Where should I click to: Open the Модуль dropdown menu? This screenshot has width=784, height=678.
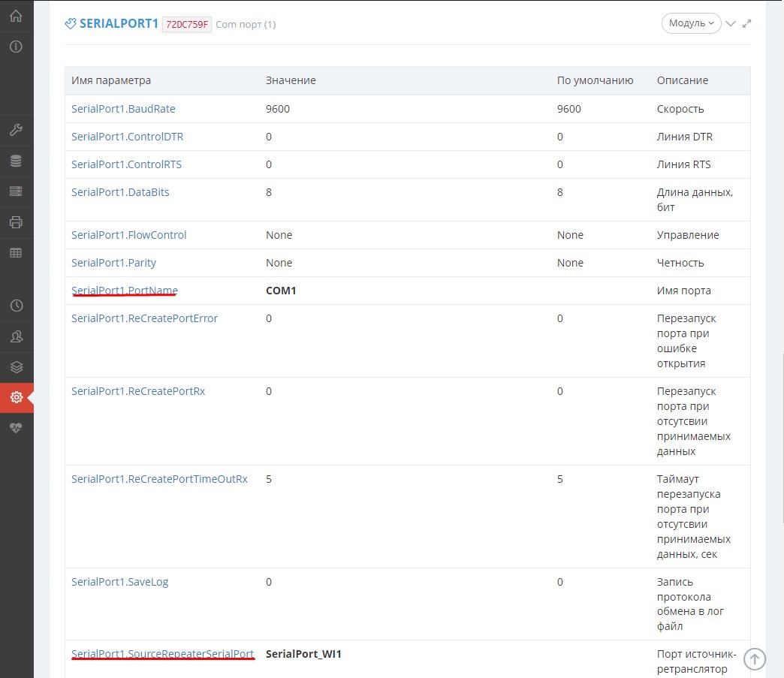tap(691, 23)
